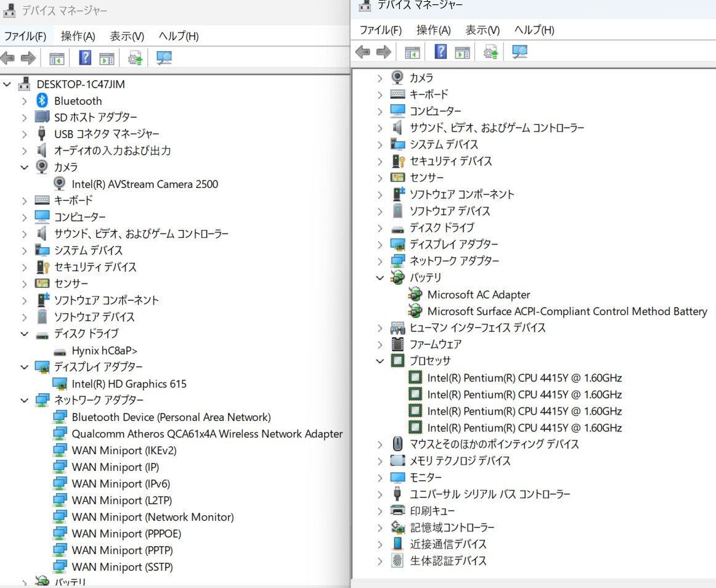Click the help question-mark icon in left window toolbar
This screenshot has height=588, width=716.
coord(85,58)
